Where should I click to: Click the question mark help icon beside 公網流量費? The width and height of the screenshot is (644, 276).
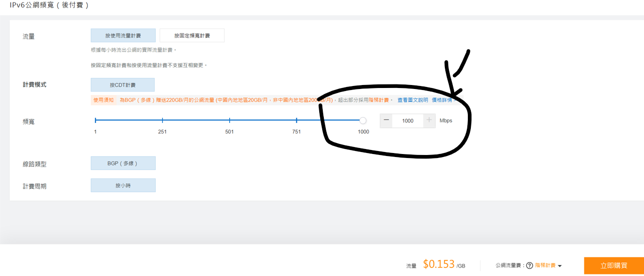tap(529, 265)
